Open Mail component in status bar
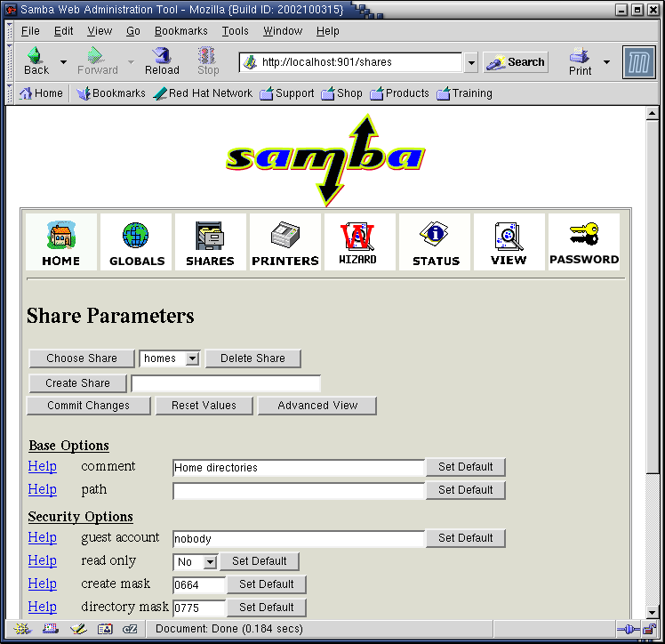Image resolution: width=665 pixels, height=644 pixels. tap(51, 629)
